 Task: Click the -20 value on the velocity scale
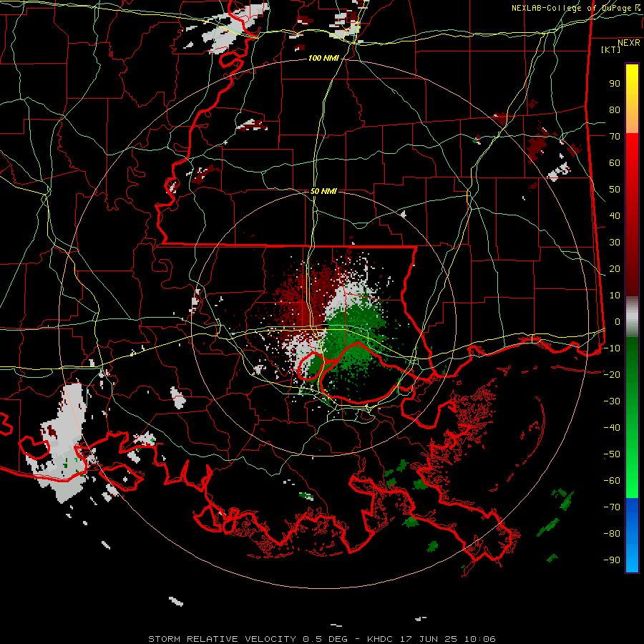612,375
